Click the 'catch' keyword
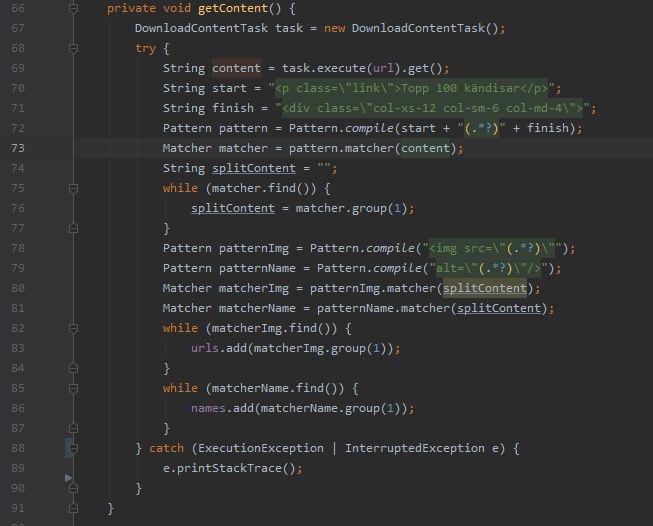Image resolution: width=653 pixels, height=526 pixels. click(x=166, y=448)
